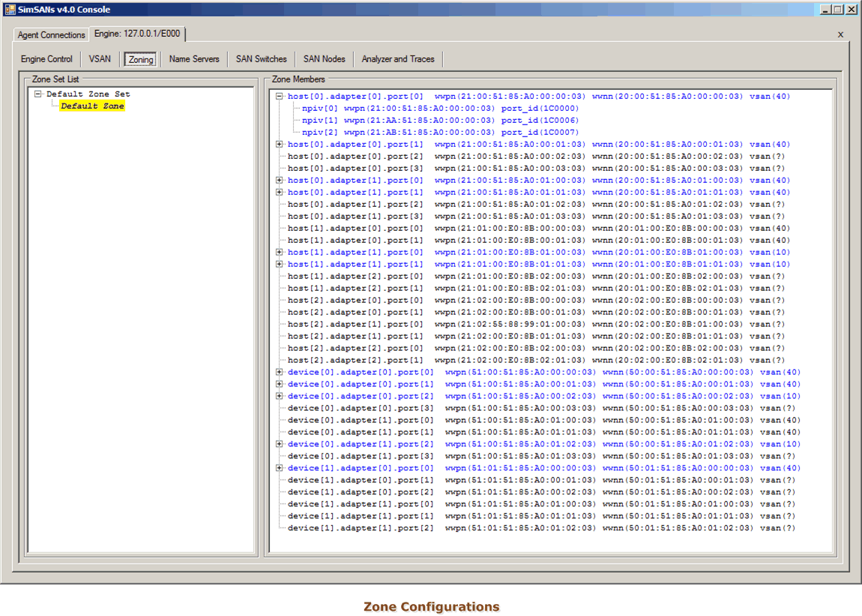Select Default Zone in zone set list
The height and width of the screenshot is (616, 862).
[92, 106]
